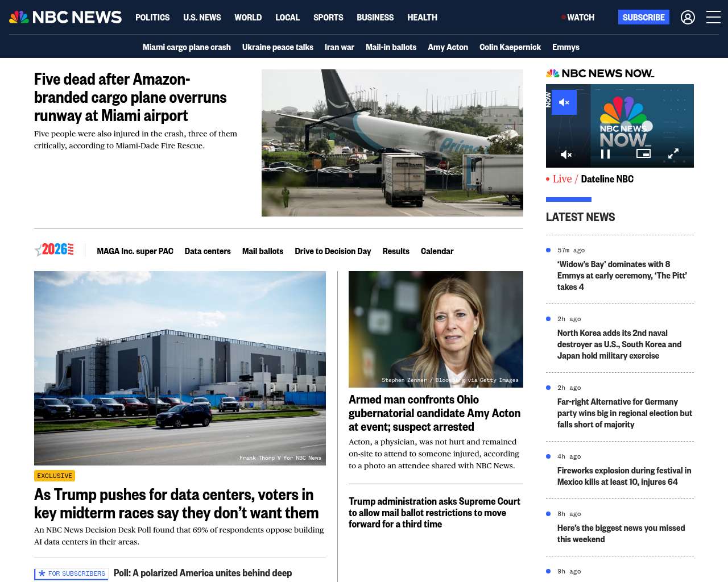Read the North Korea naval destroyer story
This screenshot has width=728, height=582.
[619, 344]
